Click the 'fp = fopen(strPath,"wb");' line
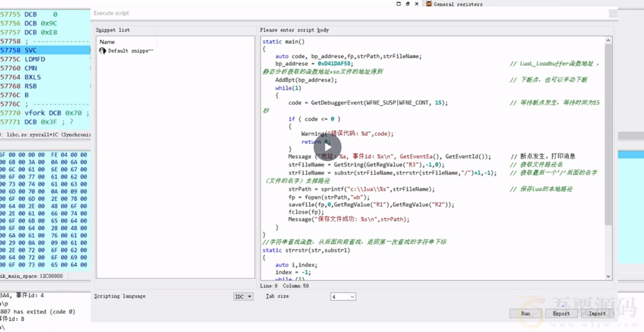This screenshot has height=332, width=644. click(329, 197)
